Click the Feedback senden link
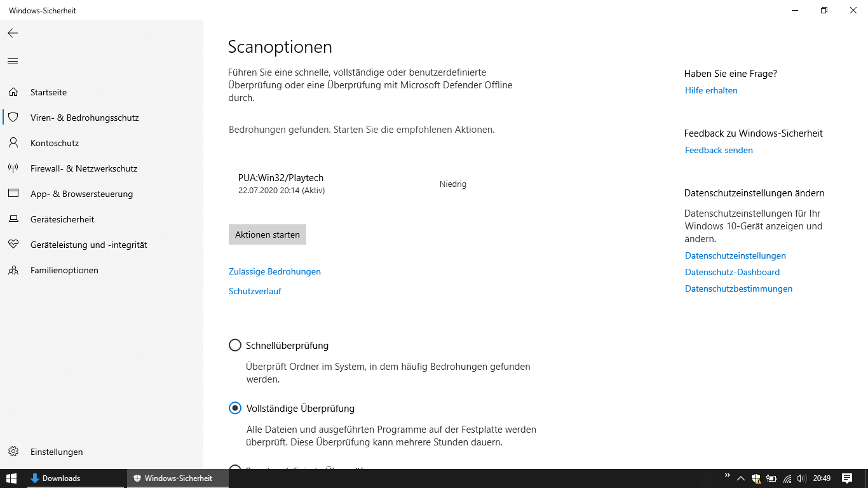Image resolution: width=868 pixels, height=488 pixels. click(719, 150)
